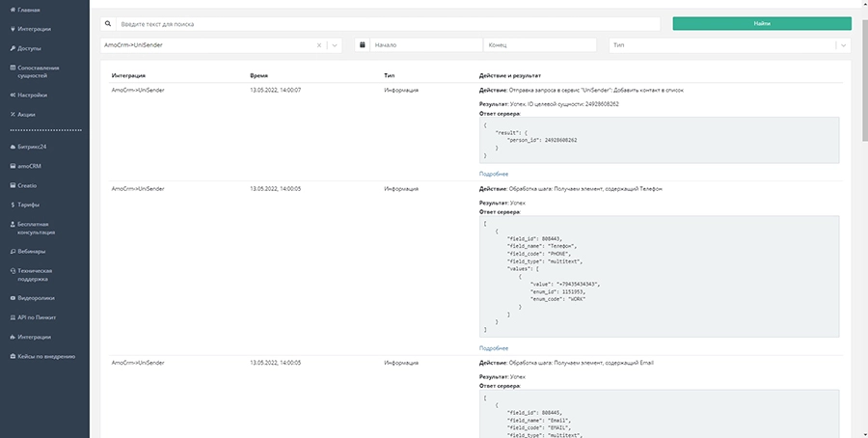Click the key icon beside Доступы
The height and width of the screenshot is (438, 868).
(x=12, y=47)
